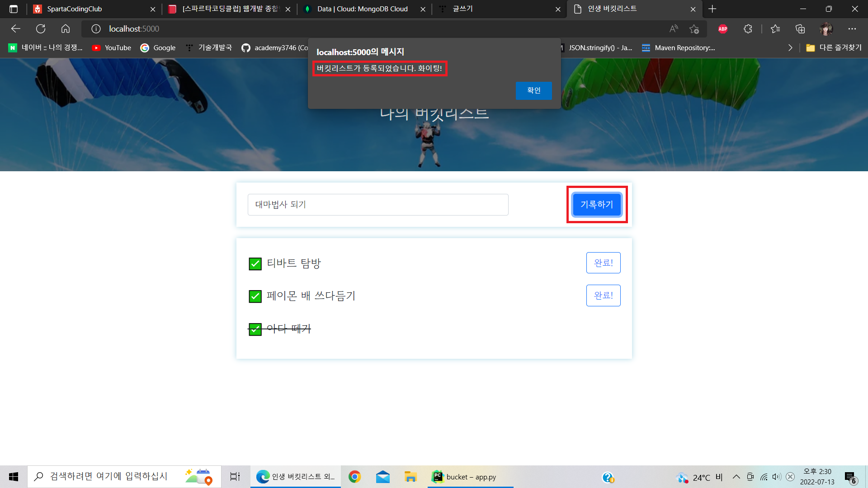Expand hidden bookmarks bar chevron
Screen dimensions: 868x488
(x=790, y=48)
